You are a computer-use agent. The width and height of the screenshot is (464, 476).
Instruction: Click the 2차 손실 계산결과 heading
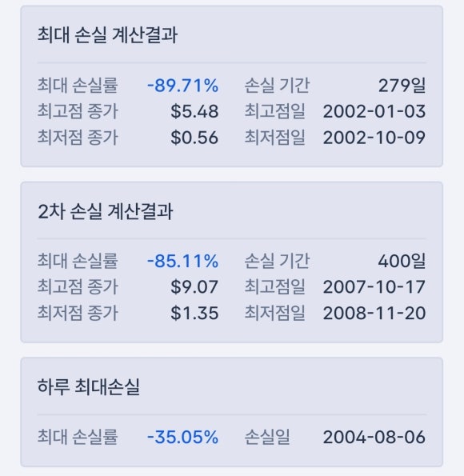pyautogui.click(x=106, y=211)
